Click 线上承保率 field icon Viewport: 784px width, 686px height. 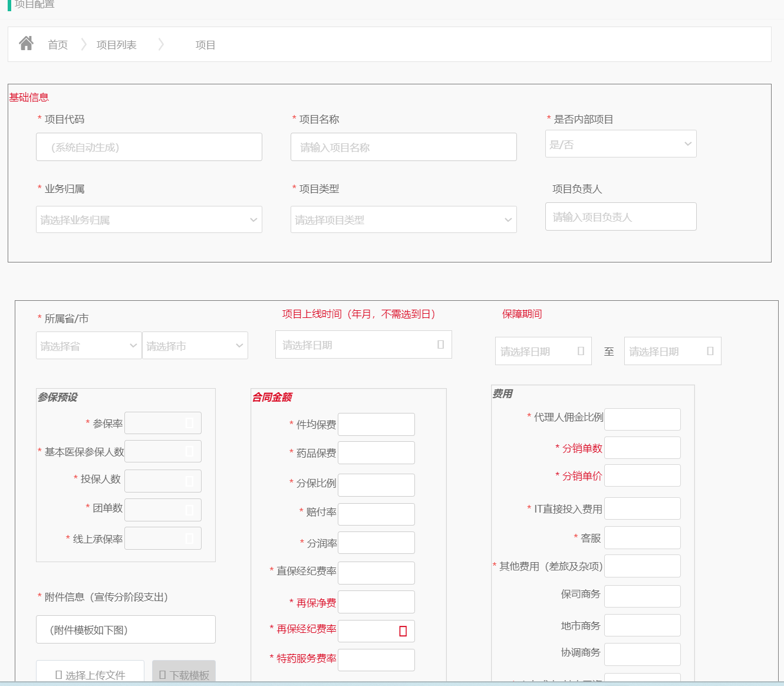(x=189, y=538)
